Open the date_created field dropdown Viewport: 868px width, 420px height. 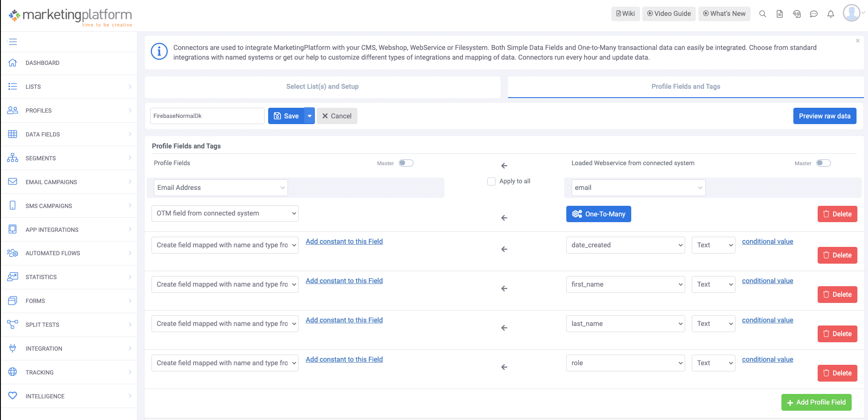(x=625, y=245)
